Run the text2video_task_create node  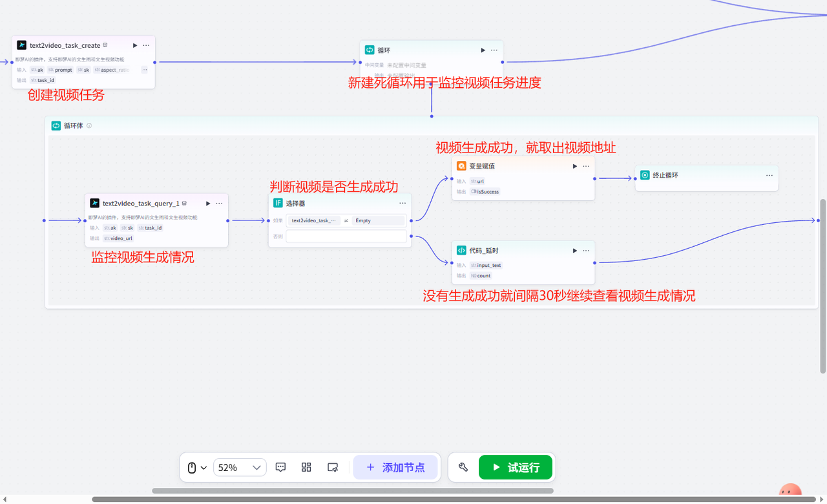pos(135,45)
